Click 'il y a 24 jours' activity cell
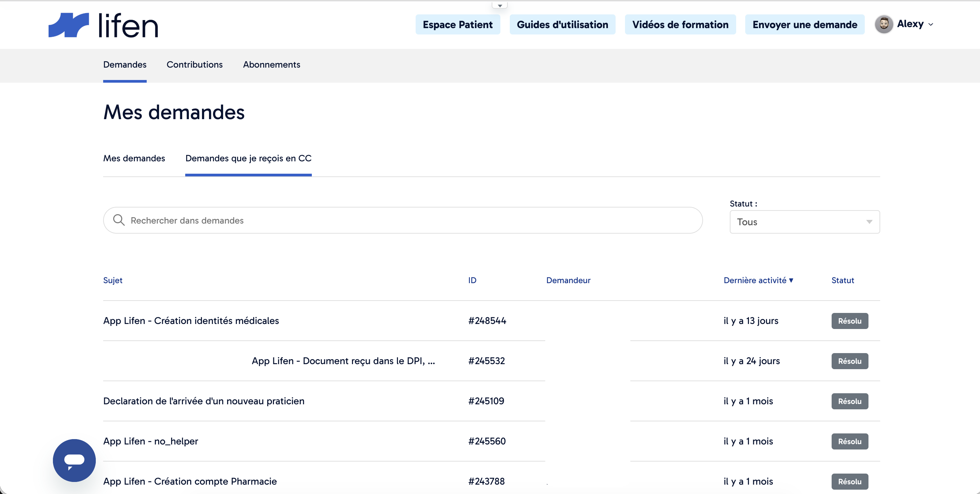This screenshot has height=494, width=980. [751, 361]
